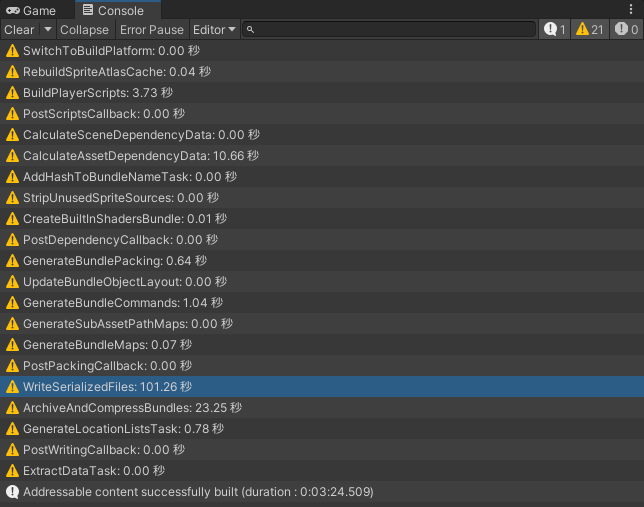
Task: Click warning icon on ArchiveAndCompressBundles row
Action: (x=12, y=408)
